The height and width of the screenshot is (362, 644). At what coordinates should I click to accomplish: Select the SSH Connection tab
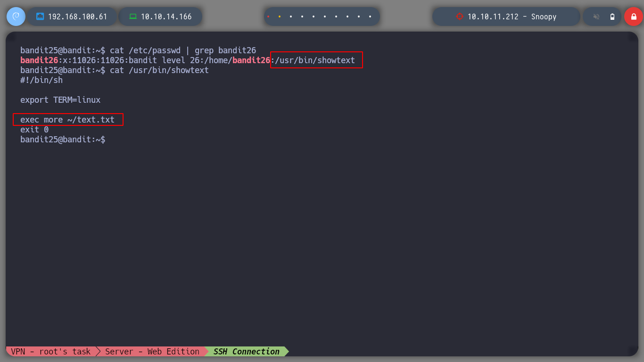[247, 351]
